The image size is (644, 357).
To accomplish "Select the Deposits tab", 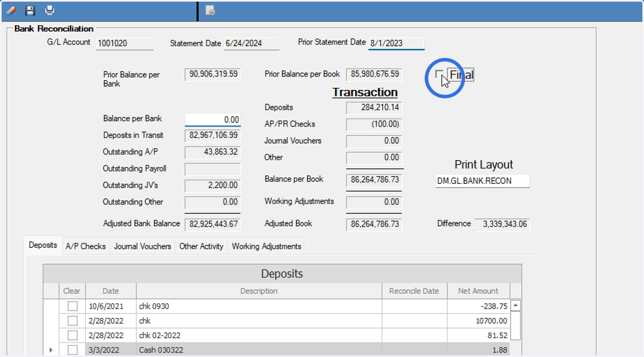I will click(43, 245).
